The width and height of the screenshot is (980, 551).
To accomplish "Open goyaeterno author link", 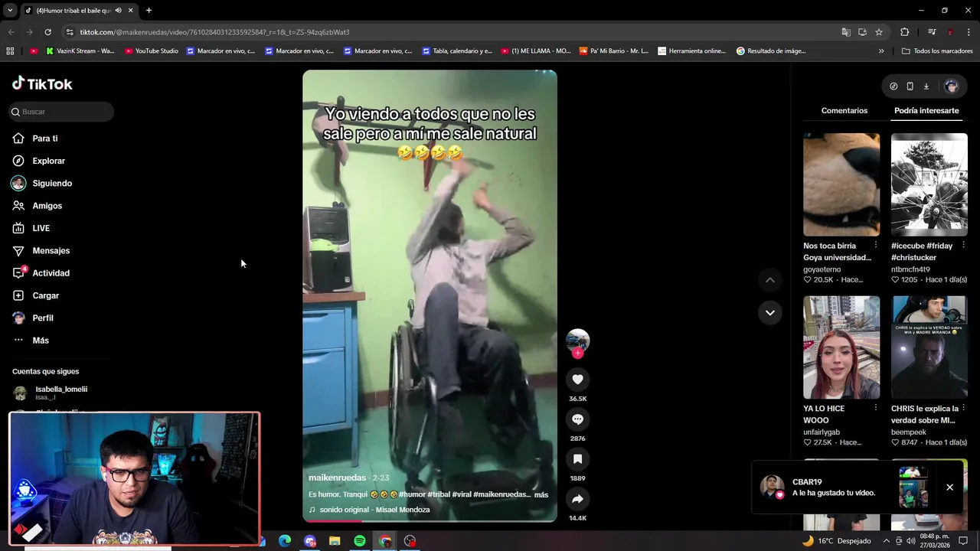I will [822, 269].
